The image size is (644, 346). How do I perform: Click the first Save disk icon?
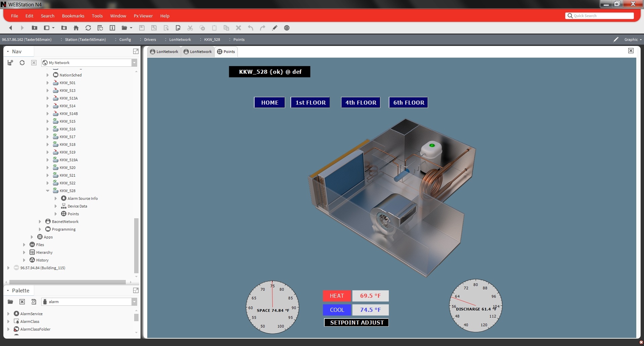tap(142, 28)
